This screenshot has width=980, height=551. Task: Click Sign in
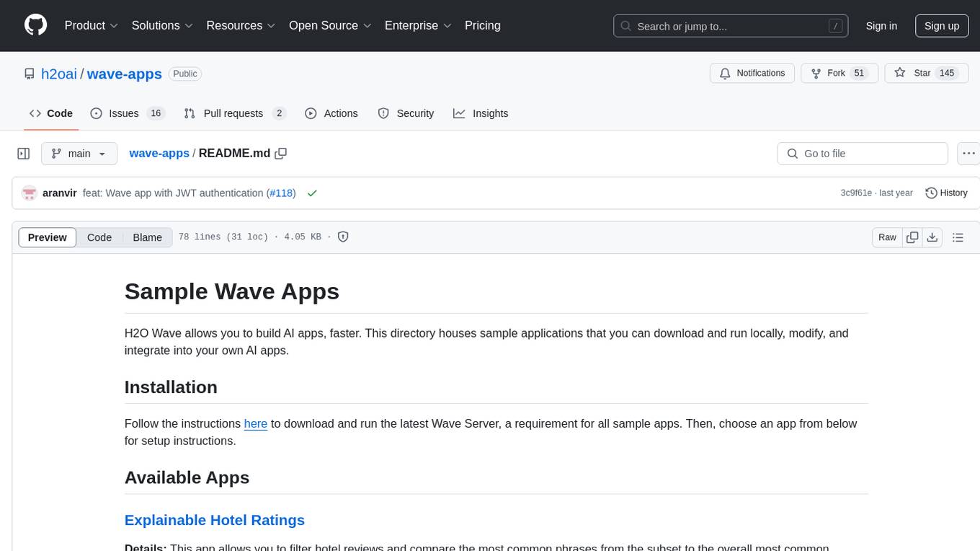[881, 26]
